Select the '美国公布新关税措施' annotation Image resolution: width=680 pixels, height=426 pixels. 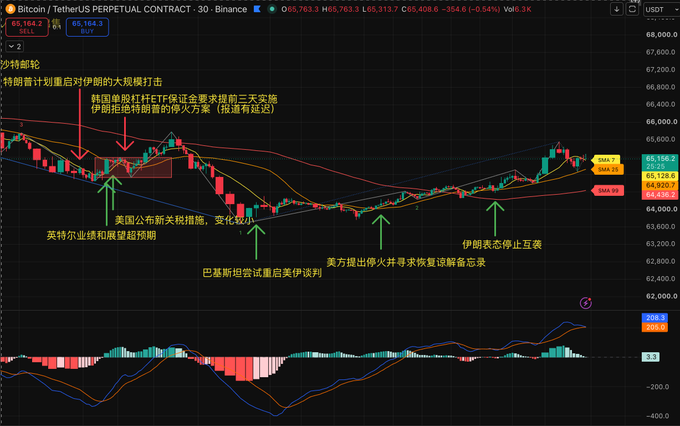pyautogui.click(x=159, y=220)
